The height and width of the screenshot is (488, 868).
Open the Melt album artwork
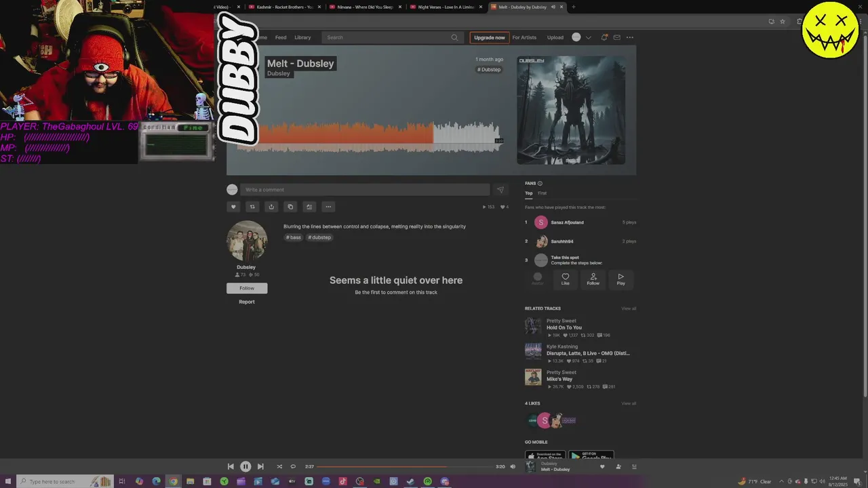tap(571, 110)
